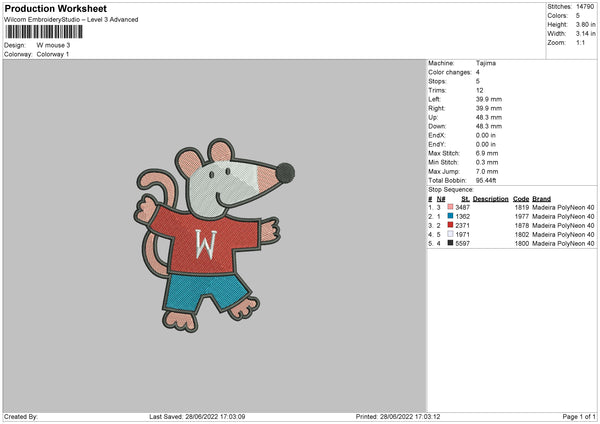Click the Min Stitch value '0.3 mm'
The image size is (600, 424).
click(x=487, y=162)
